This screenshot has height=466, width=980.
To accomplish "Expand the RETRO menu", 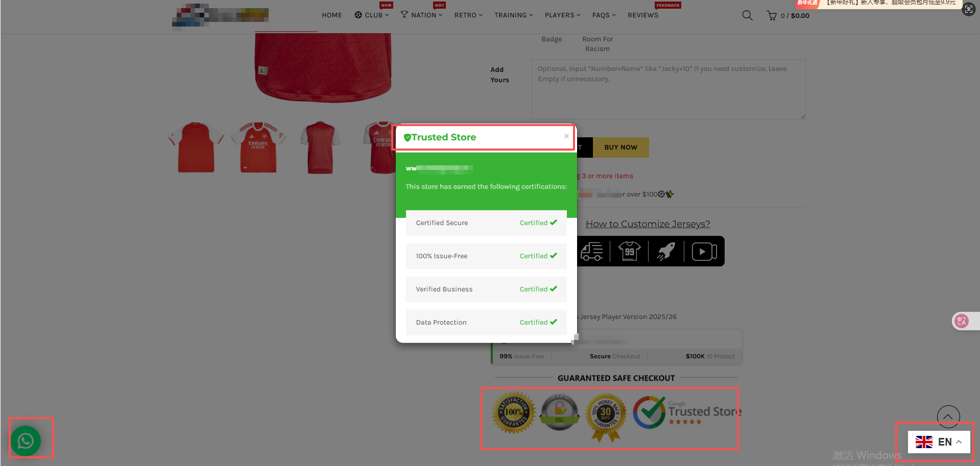I will point(468,15).
